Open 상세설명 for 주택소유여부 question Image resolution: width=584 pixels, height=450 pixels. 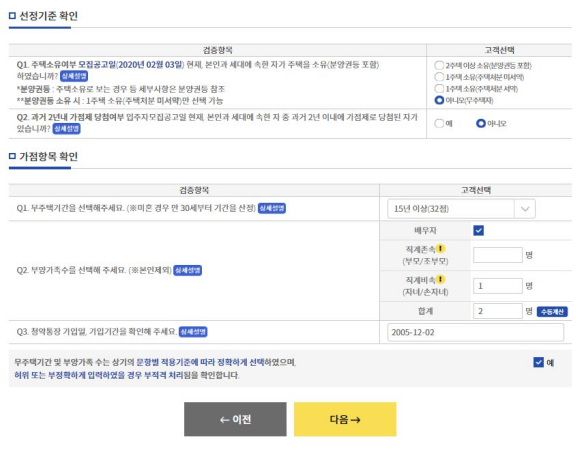pos(74,76)
